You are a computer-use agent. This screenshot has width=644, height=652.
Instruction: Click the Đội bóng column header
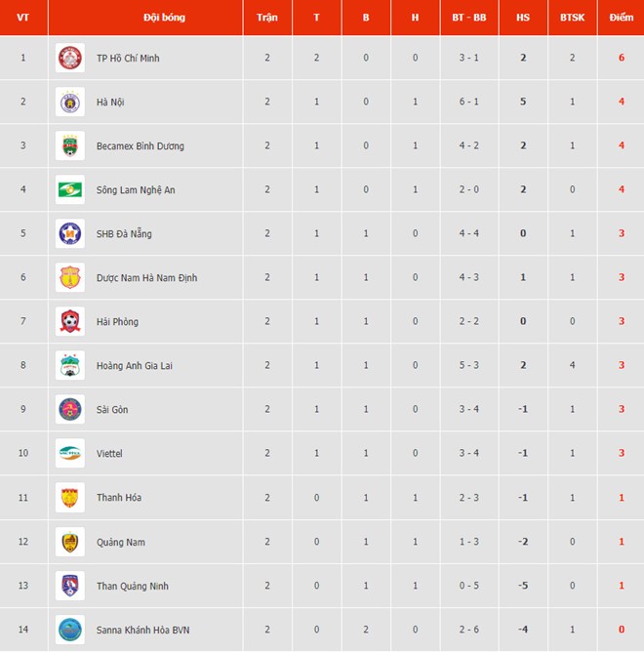pos(164,18)
